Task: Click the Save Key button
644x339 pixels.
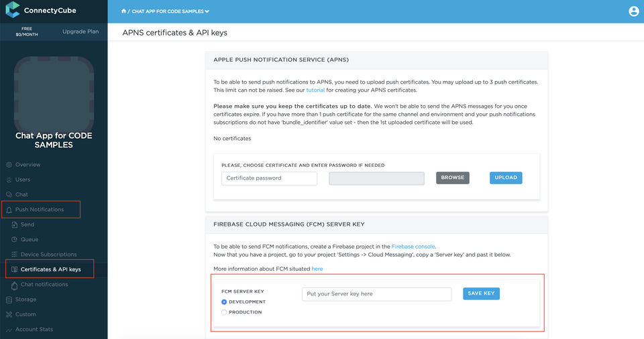Action: tap(481, 293)
